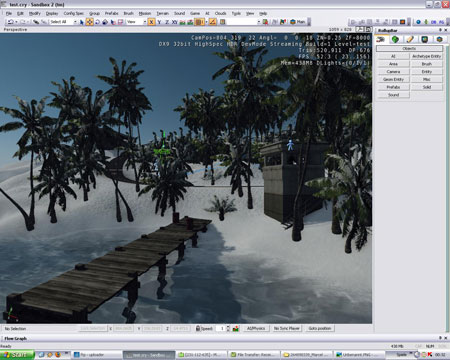
Task: Click the Archetype Entity button
Action: (427, 56)
